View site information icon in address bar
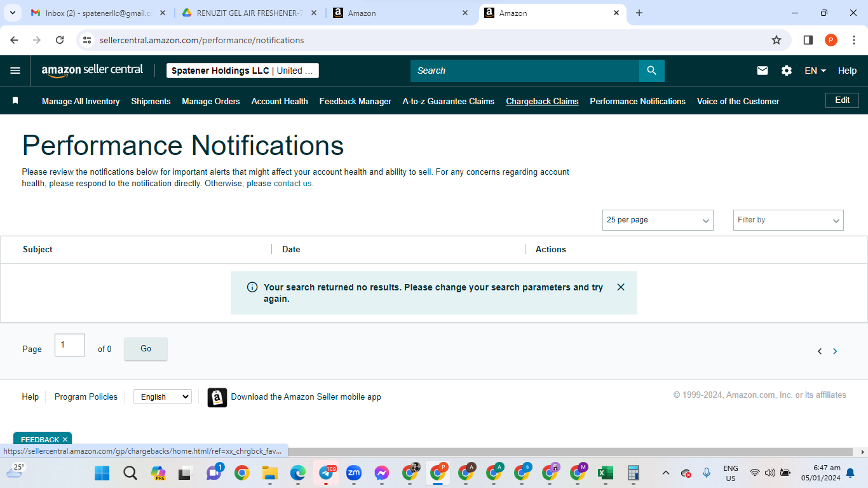This screenshot has width=868, height=488. point(87,40)
